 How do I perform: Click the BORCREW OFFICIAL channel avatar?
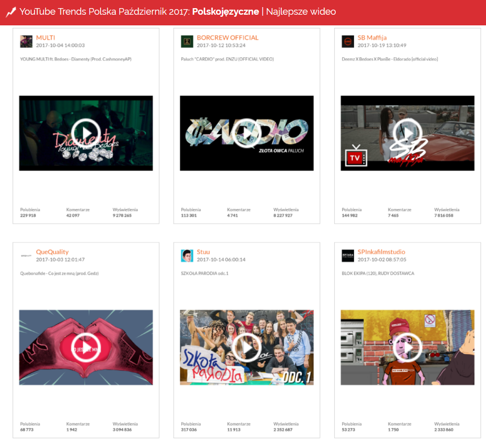pyautogui.click(x=187, y=42)
